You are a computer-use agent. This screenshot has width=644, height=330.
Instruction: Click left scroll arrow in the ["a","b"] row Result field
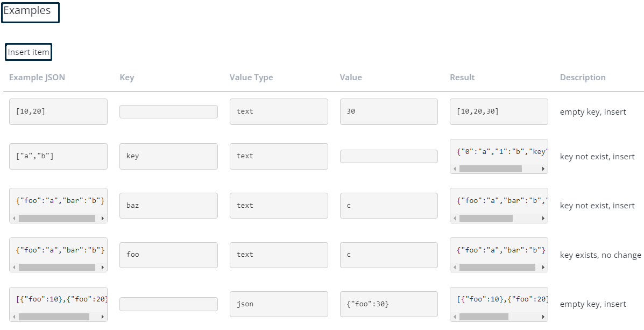455,169
